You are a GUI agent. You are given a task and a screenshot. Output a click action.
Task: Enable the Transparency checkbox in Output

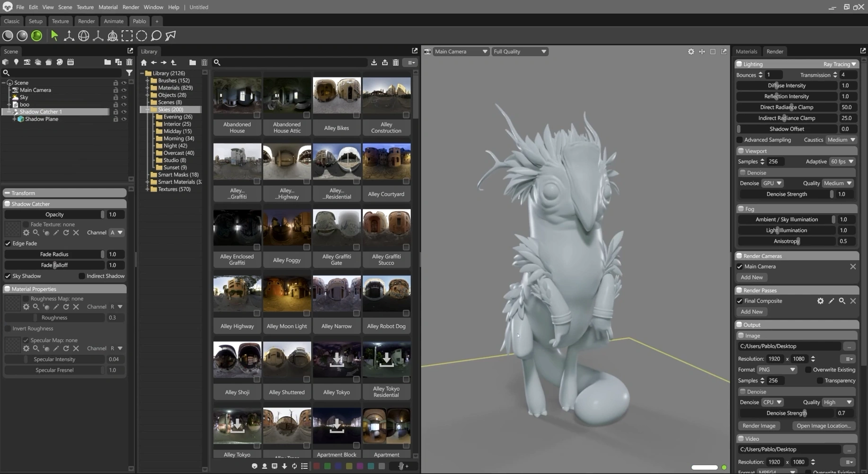(820, 381)
